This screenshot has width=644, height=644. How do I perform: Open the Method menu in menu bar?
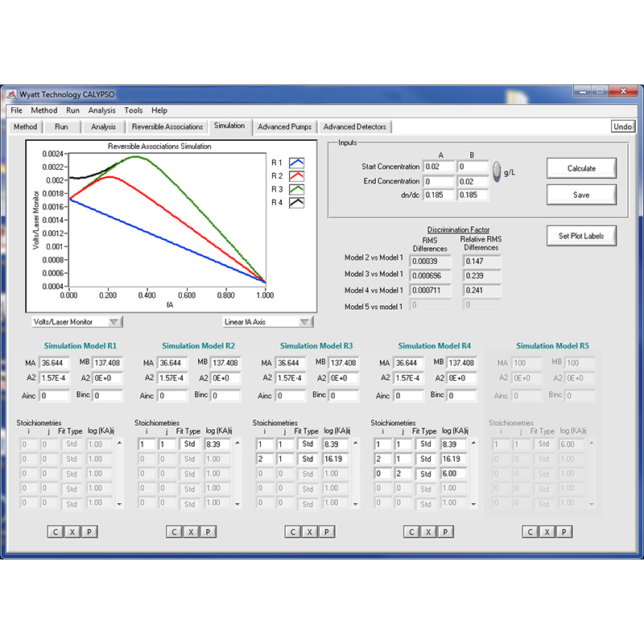coord(44,110)
